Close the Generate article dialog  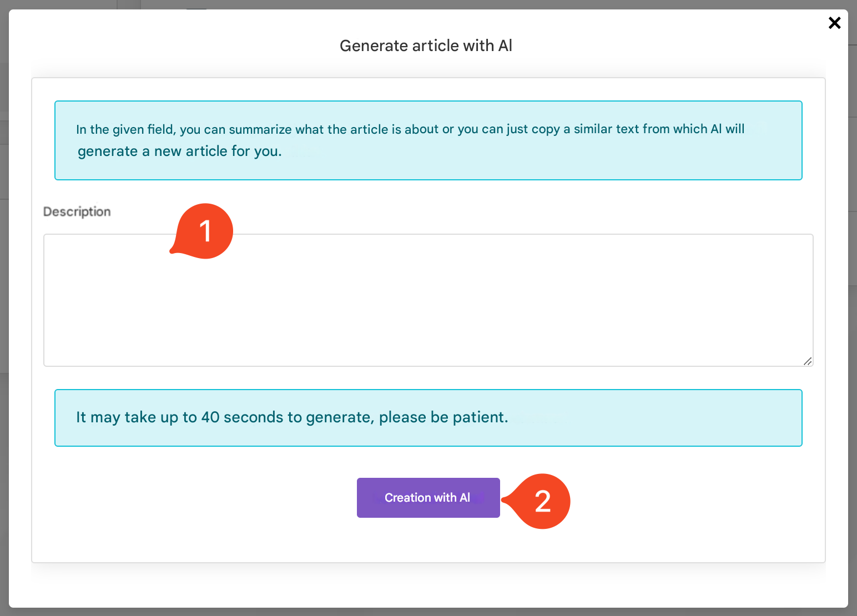[834, 23]
